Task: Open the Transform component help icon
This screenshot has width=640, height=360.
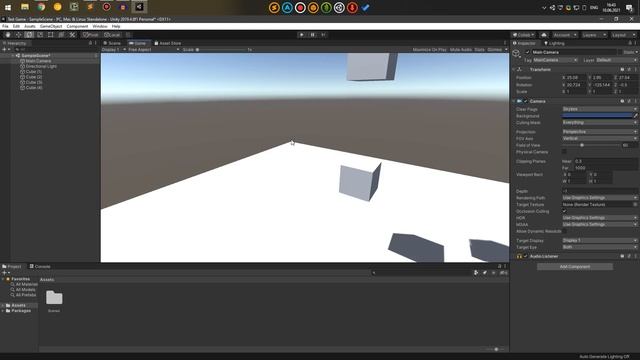Action: point(622,70)
